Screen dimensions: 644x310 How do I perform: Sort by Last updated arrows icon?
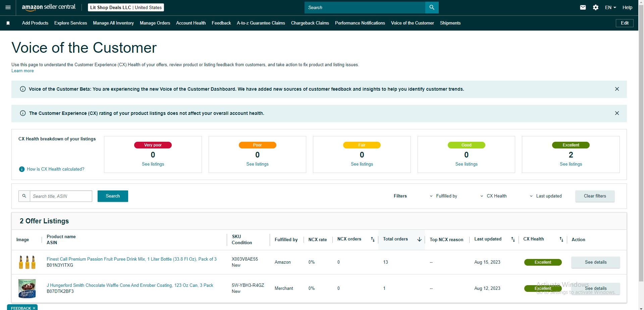(513, 239)
